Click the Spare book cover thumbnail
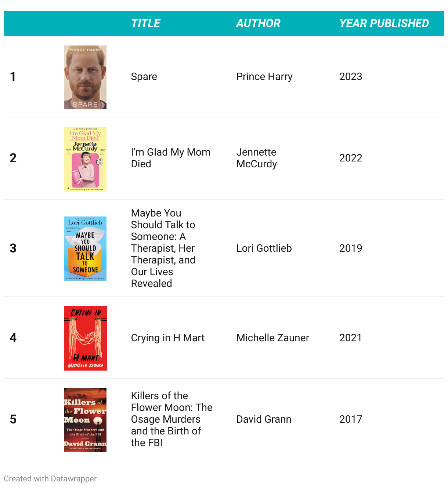Screen dimensions: 448x488 coord(85,77)
